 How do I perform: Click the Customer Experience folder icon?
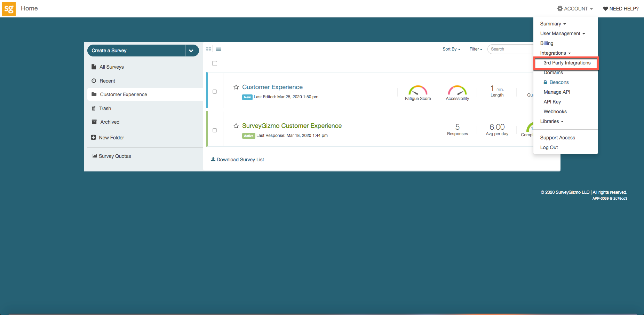point(94,94)
